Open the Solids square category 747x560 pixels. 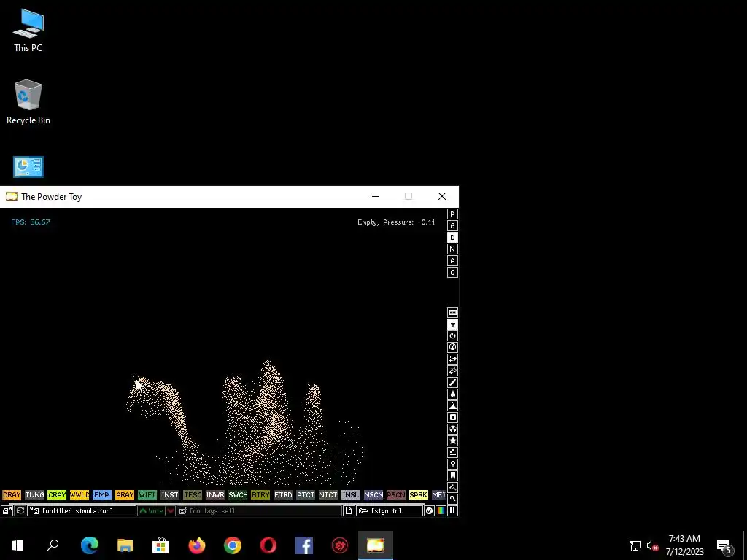(452, 417)
